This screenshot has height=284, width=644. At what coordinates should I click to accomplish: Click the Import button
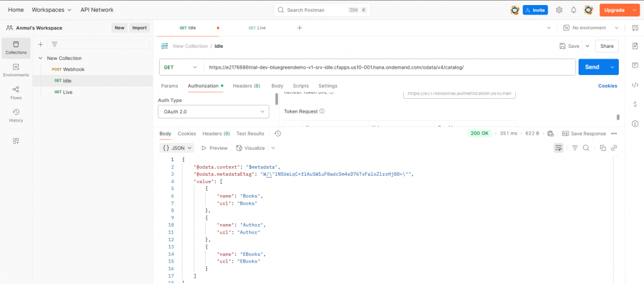(139, 28)
